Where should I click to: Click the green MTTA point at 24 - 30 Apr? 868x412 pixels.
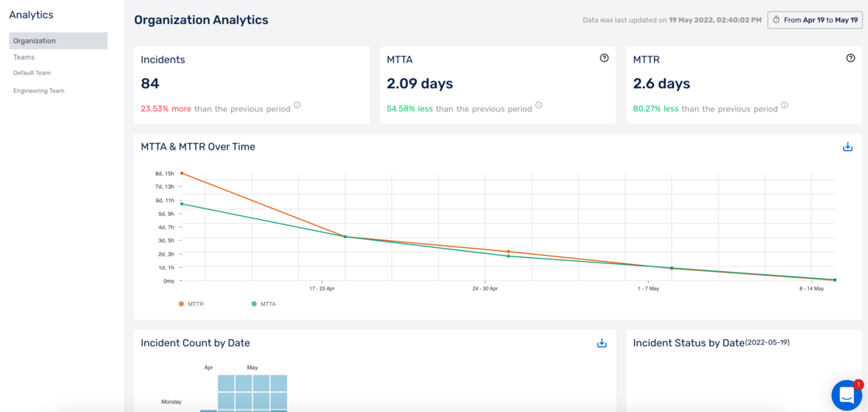pos(508,256)
